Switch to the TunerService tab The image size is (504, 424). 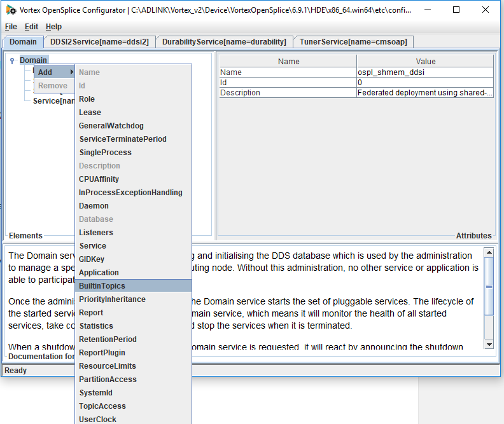click(353, 42)
